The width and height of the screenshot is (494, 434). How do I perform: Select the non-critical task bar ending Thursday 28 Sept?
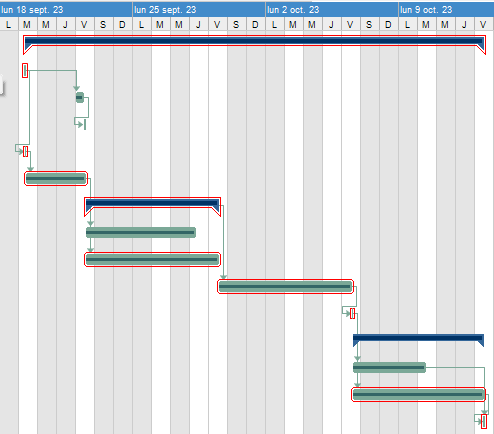click(141, 232)
